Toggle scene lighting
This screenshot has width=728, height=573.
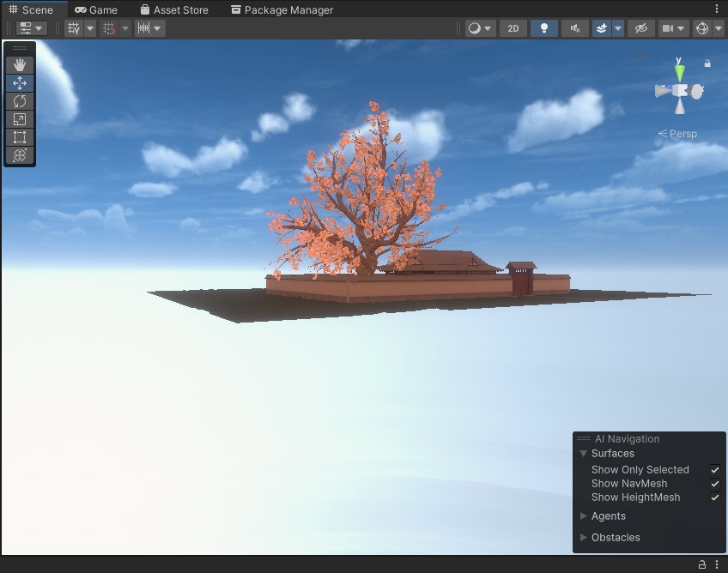tap(544, 28)
